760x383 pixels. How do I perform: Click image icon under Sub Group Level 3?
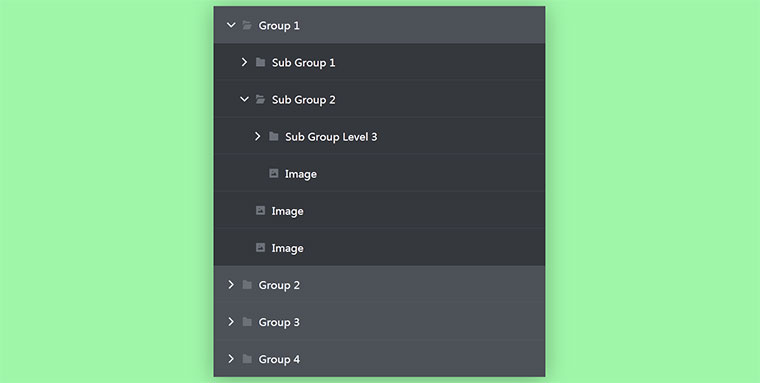click(x=274, y=173)
